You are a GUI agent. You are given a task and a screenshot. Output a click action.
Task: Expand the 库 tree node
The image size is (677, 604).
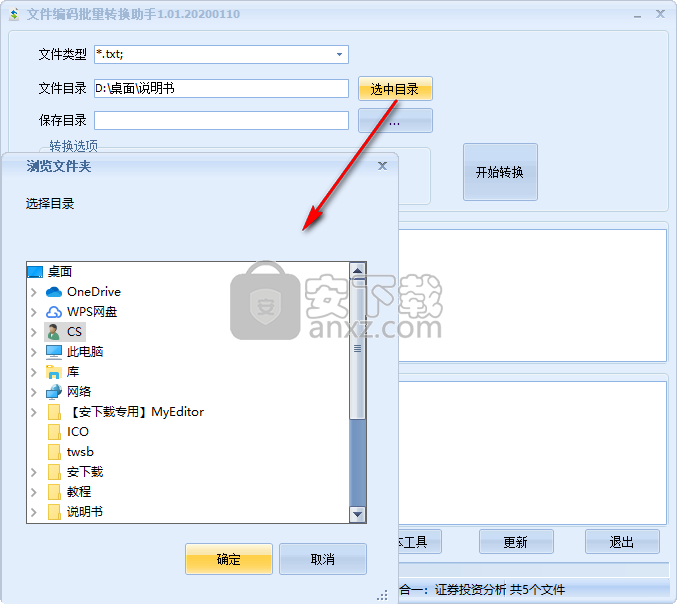(x=34, y=372)
